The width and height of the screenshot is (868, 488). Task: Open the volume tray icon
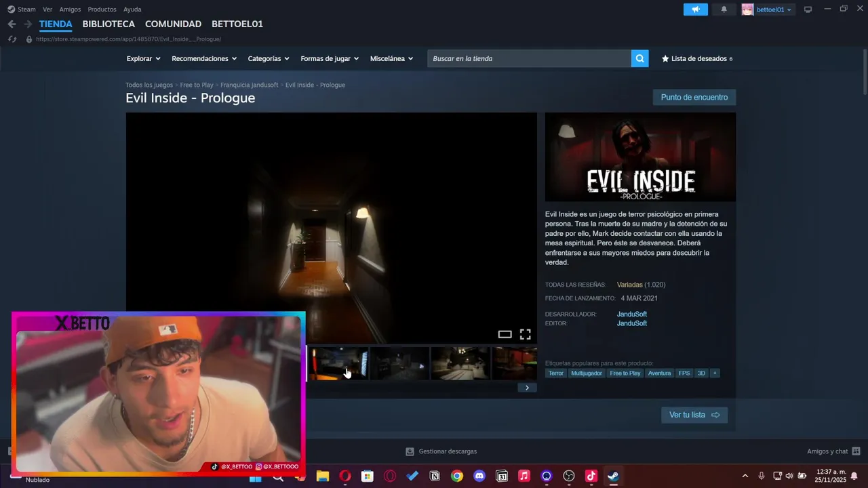pos(789,476)
